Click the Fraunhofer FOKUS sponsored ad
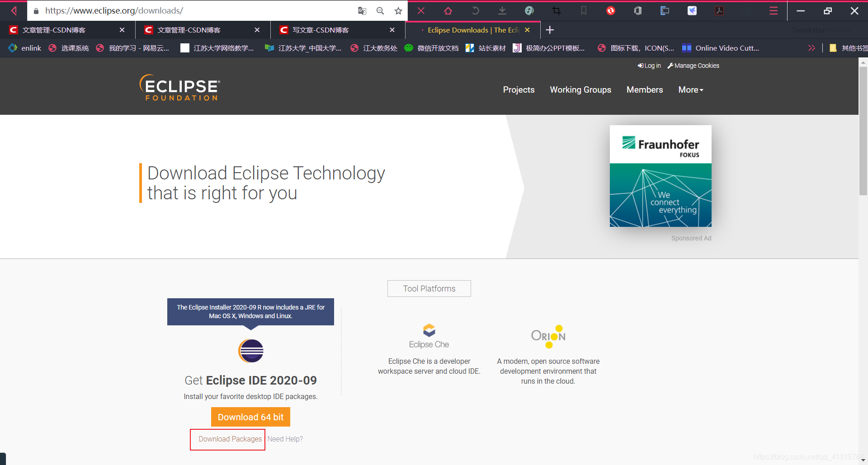This screenshot has width=868, height=465. pyautogui.click(x=660, y=176)
